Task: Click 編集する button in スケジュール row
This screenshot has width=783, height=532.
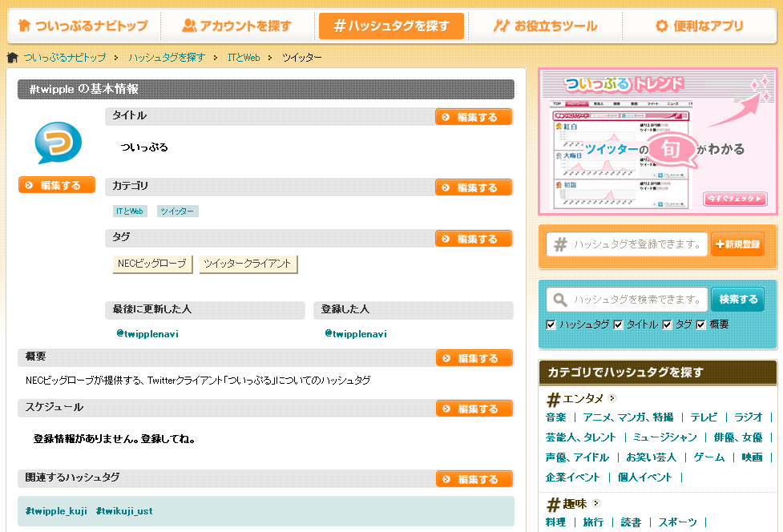Action: tap(474, 409)
